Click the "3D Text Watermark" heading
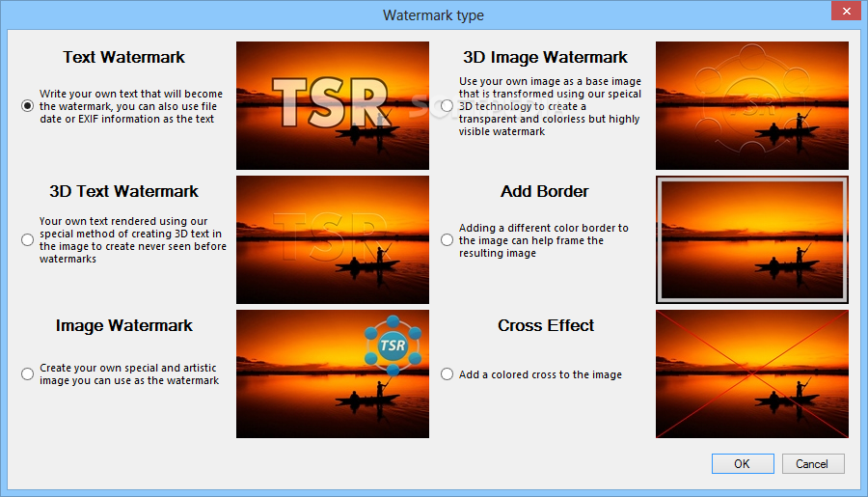The image size is (868, 497). coord(123,191)
